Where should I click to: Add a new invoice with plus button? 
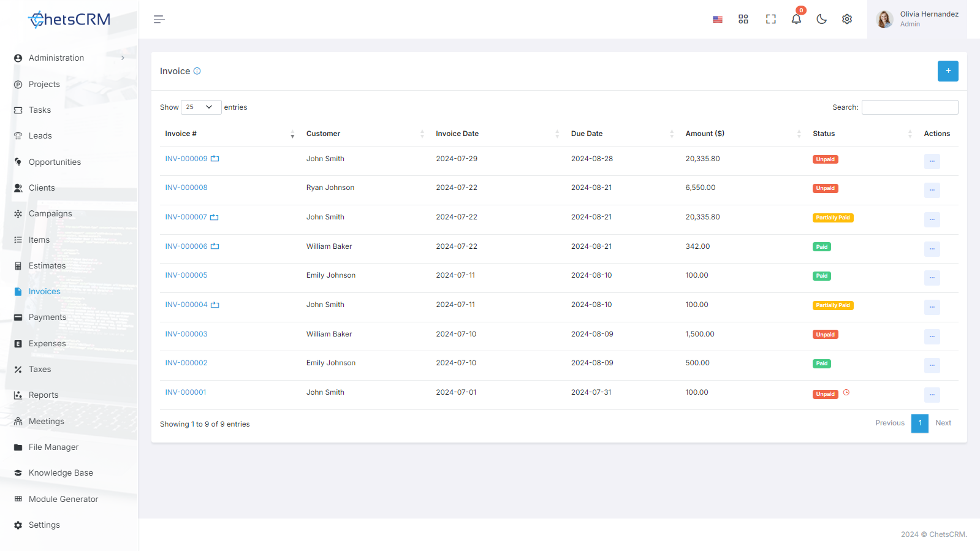(948, 71)
